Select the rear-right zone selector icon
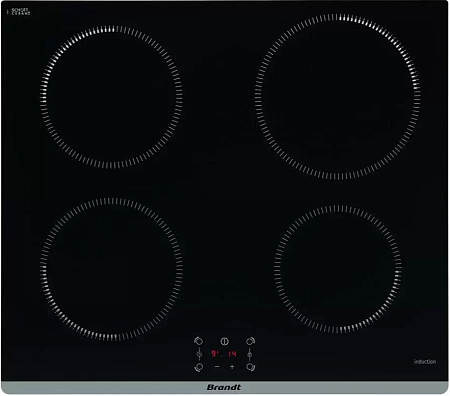 point(250,341)
